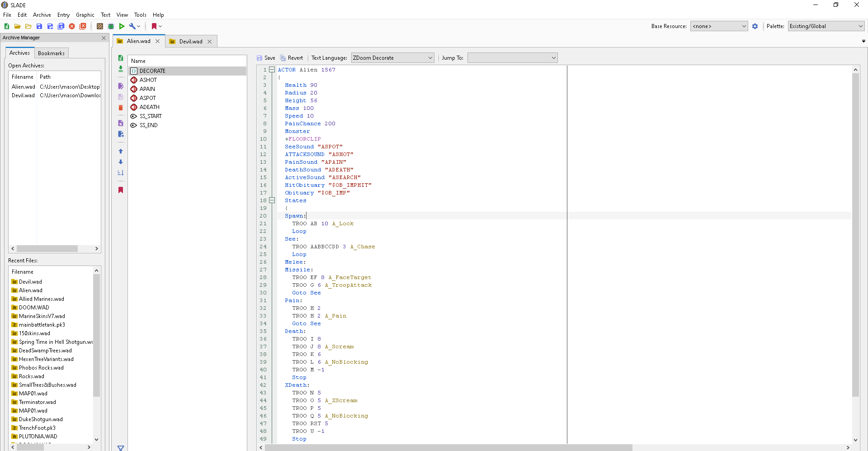Open the wrench maintenance tools icon
The height and width of the screenshot is (451, 868).
132,26
